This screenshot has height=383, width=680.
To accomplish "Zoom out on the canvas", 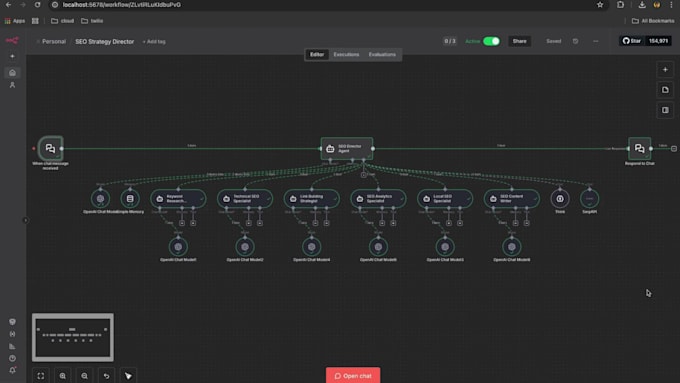I will [84, 376].
